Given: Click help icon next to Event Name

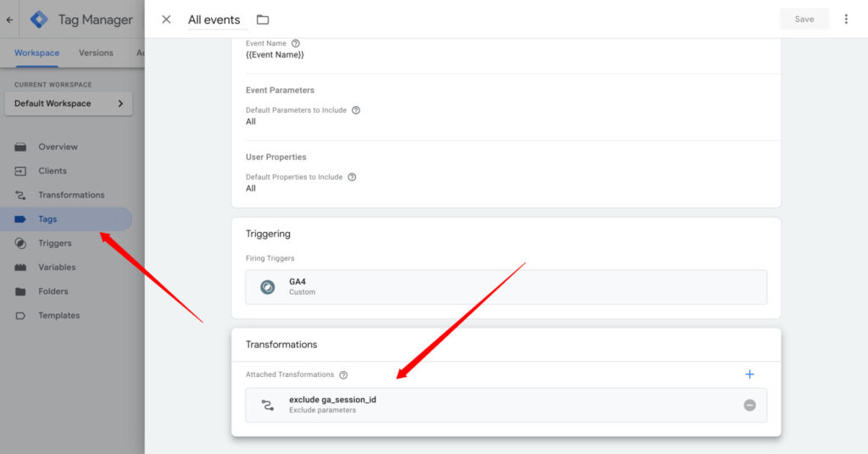Looking at the screenshot, I should [296, 43].
